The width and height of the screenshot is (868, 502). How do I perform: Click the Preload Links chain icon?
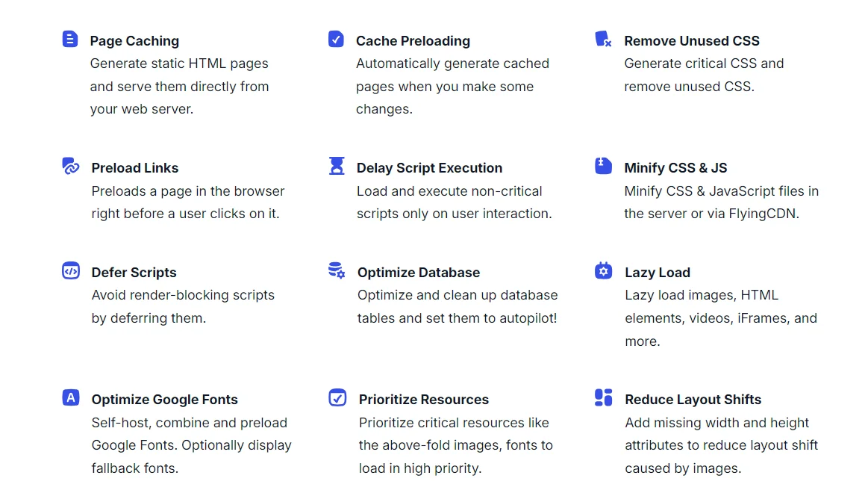(x=71, y=166)
